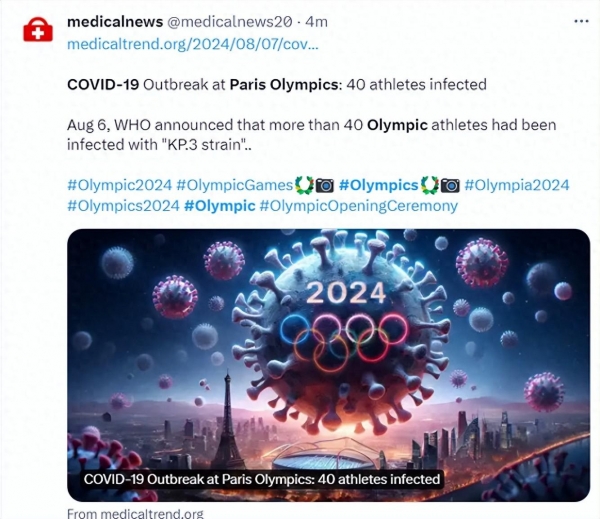Open the #Olympia2024 hashtag
Screen dimensions: 600x519
click(x=517, y=185)
